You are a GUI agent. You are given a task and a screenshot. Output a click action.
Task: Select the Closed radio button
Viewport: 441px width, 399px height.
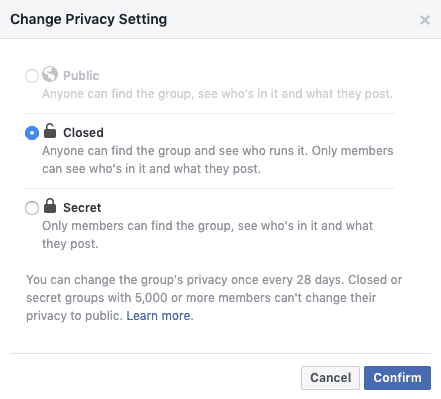coord(32,133)
